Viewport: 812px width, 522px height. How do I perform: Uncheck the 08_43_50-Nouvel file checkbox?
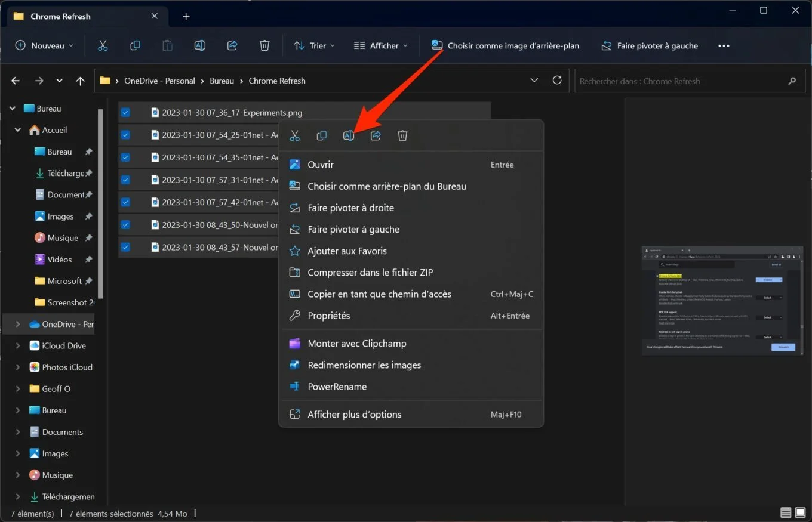[x=125, y=225]
